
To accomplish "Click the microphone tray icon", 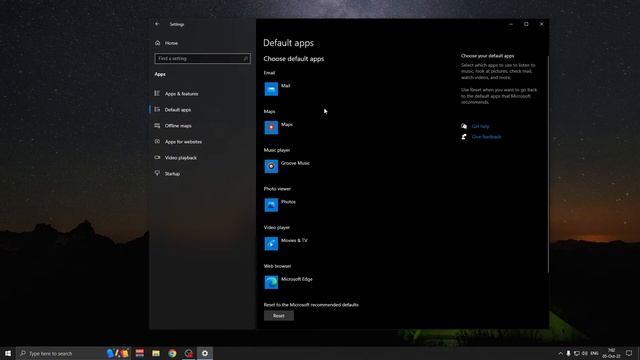I will [568, 353].
